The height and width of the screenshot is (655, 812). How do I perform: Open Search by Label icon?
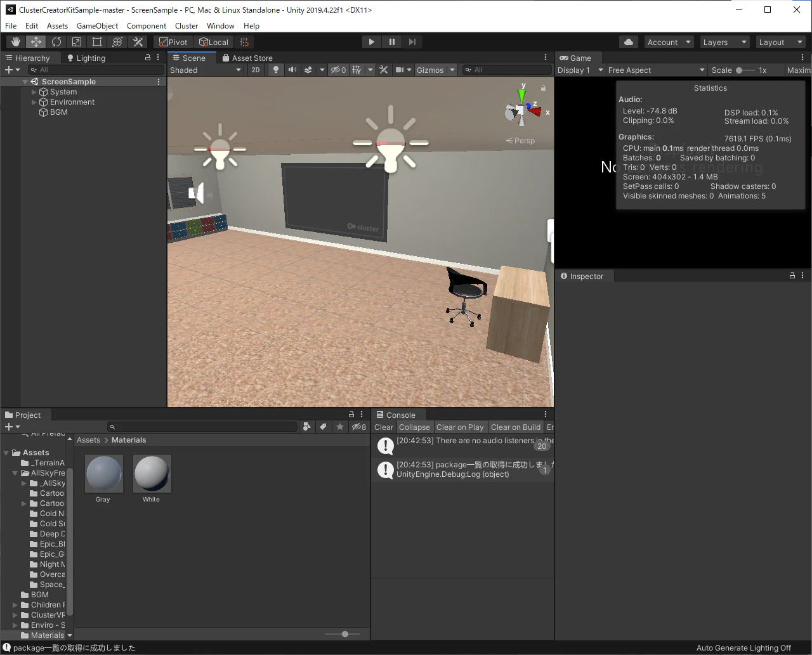pos(323,427)
